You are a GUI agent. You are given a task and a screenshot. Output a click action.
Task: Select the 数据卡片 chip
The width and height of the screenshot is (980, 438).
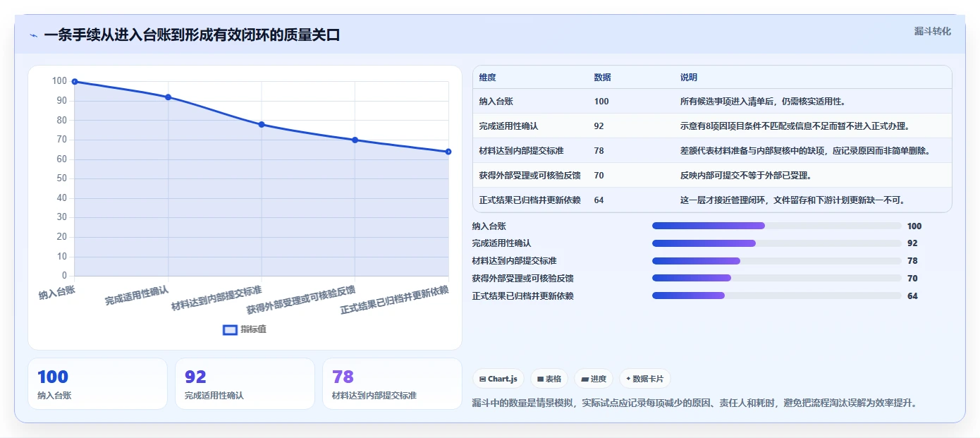pyautogui.click(x=644, y=379)
